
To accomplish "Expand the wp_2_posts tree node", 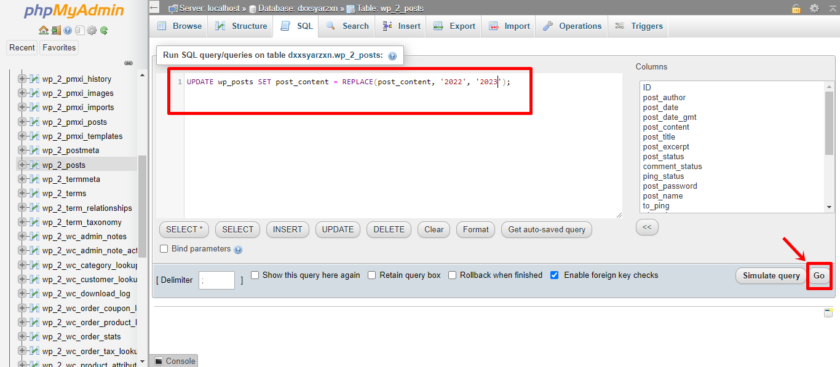I will pos(22,165).
